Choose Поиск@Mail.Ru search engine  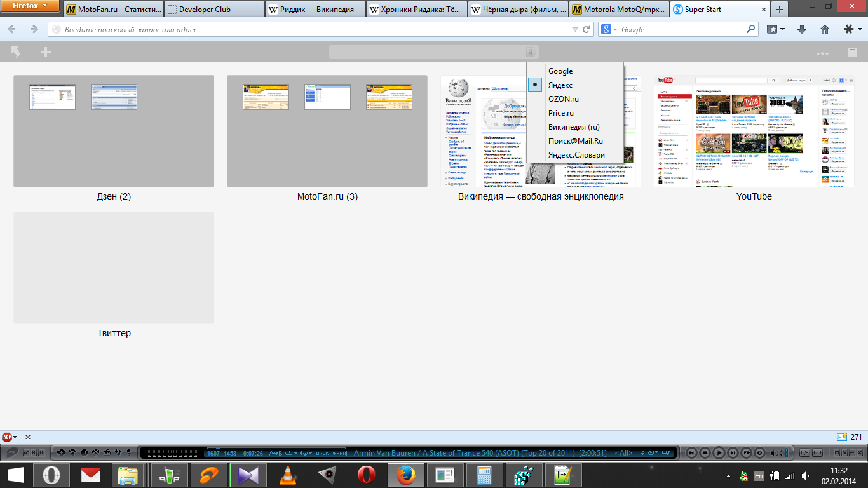coord(575,141)
